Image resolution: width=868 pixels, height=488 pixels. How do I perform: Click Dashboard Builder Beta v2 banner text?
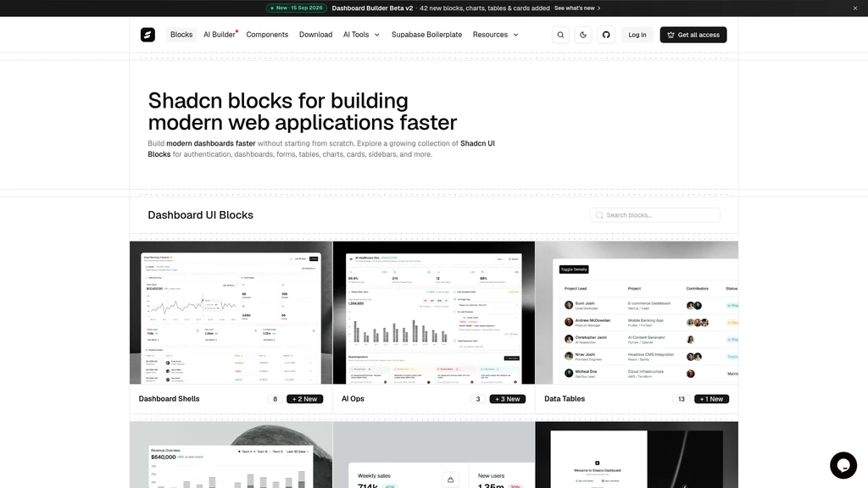(372, 8)
